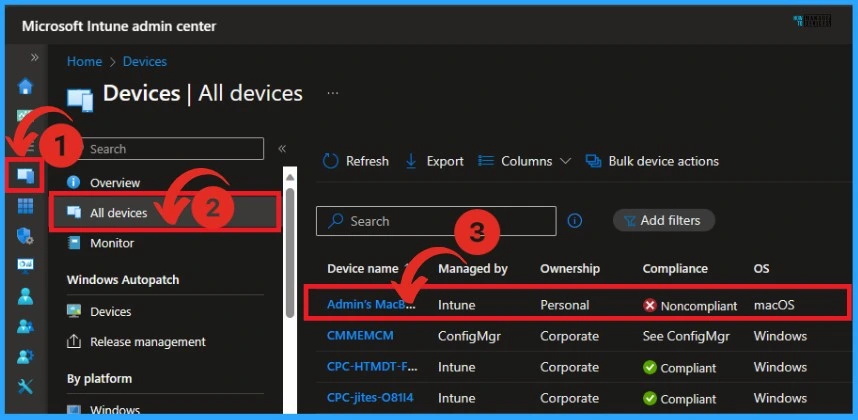The height and width of the screenshot is (420, 858).
Task: Focus the device list Search box
Action: (x=436, y=221)
